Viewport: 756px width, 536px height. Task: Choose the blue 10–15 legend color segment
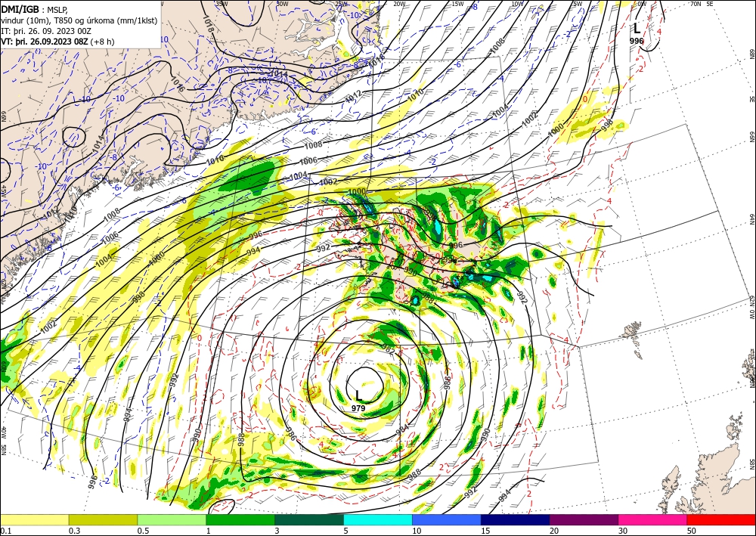[x=447, y=519]
